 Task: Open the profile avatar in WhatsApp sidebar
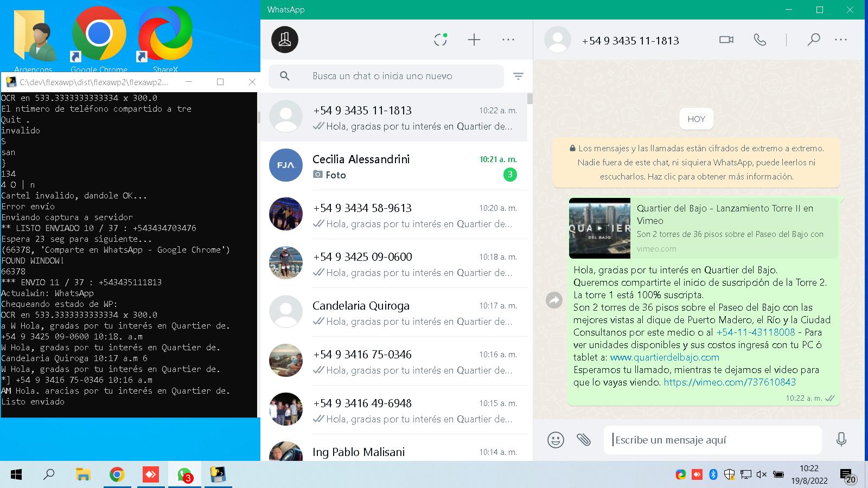tap(285, 40)
